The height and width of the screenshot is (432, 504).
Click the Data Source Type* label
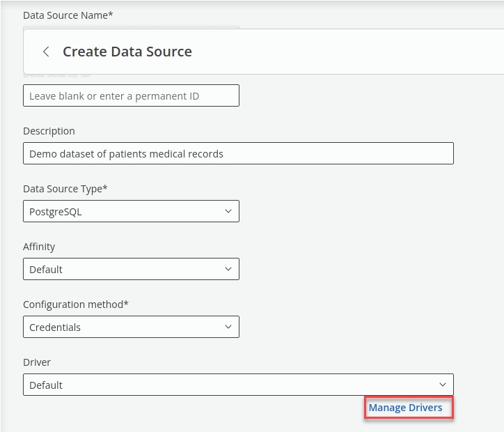(x=65, y=189)
